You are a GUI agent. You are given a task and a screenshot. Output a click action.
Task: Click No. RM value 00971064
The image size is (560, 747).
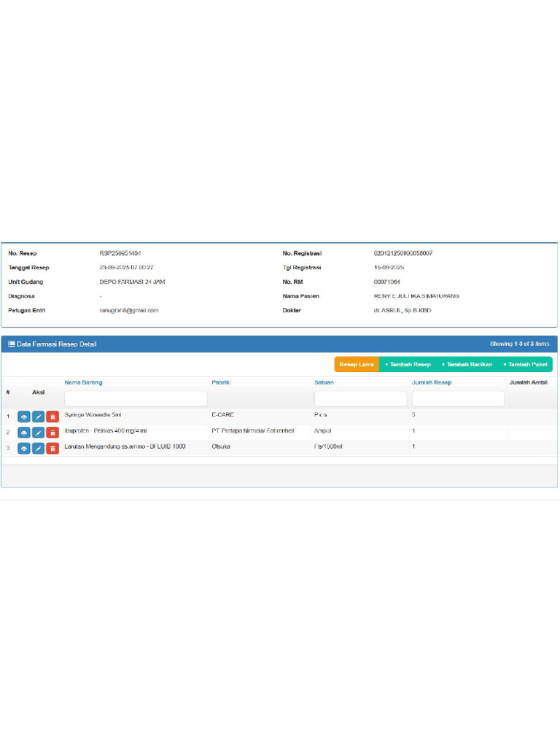coord(386,282)
